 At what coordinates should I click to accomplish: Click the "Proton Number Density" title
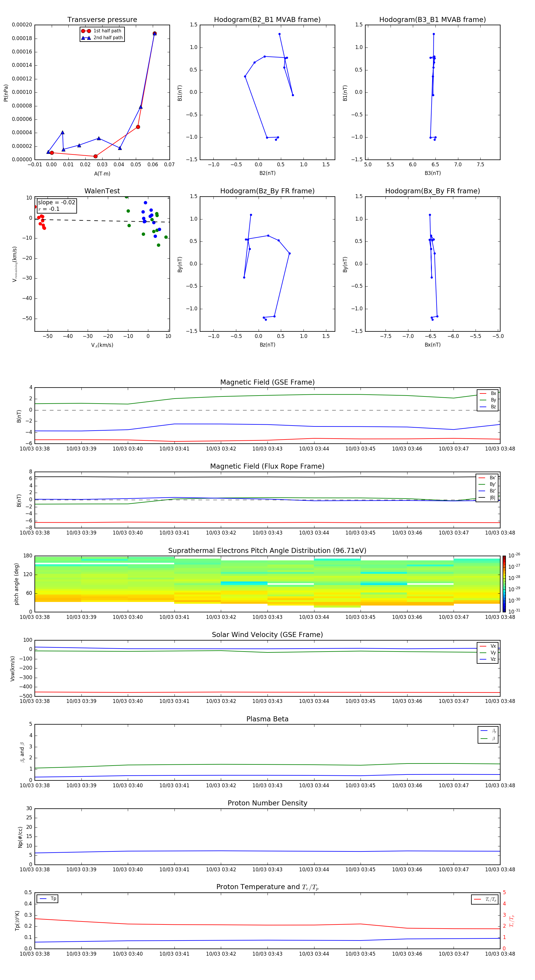tap(267, 803)
